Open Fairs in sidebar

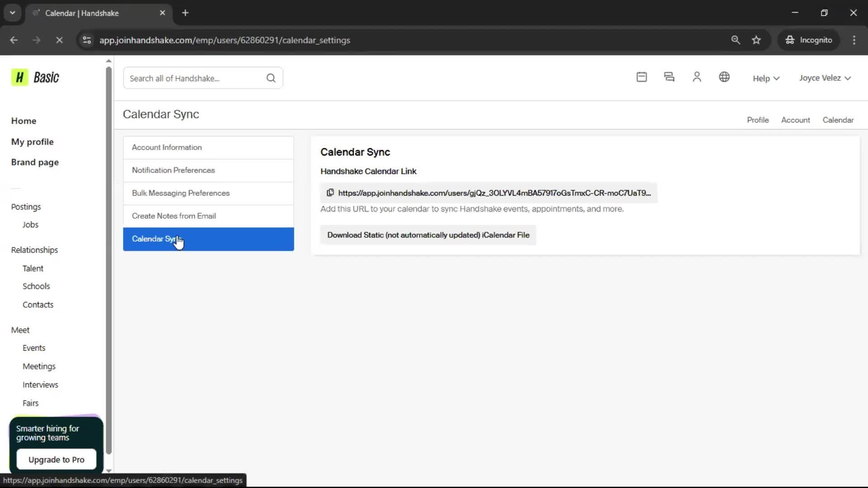[30, 403]
